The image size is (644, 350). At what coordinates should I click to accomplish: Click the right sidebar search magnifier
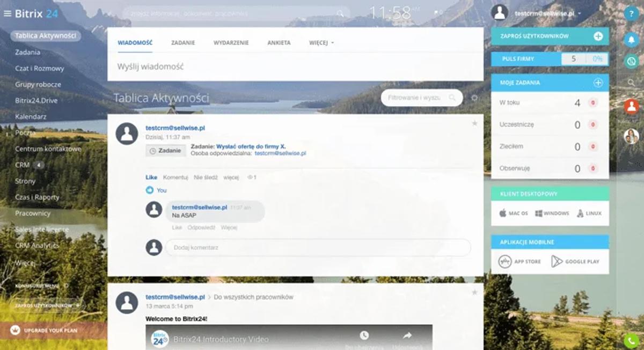[x=631, y=83]
